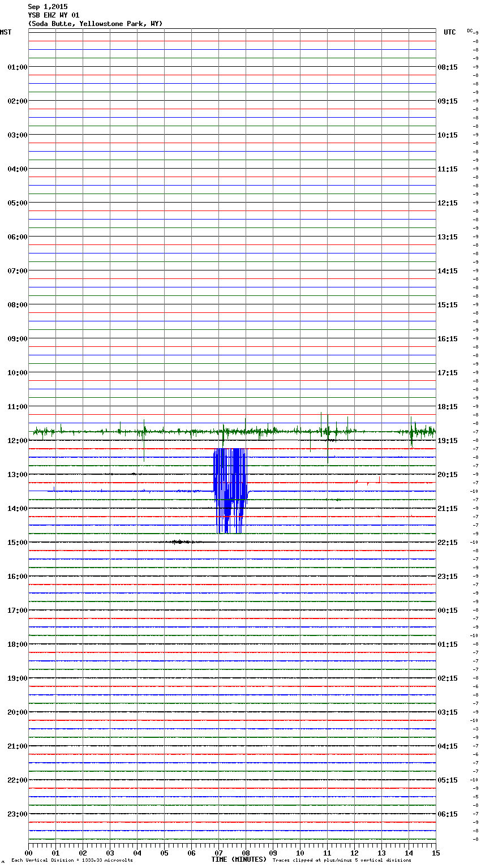The image size is (481, 868).
Task: Select the 23:00 MST time label
Action: pos(18,814)
